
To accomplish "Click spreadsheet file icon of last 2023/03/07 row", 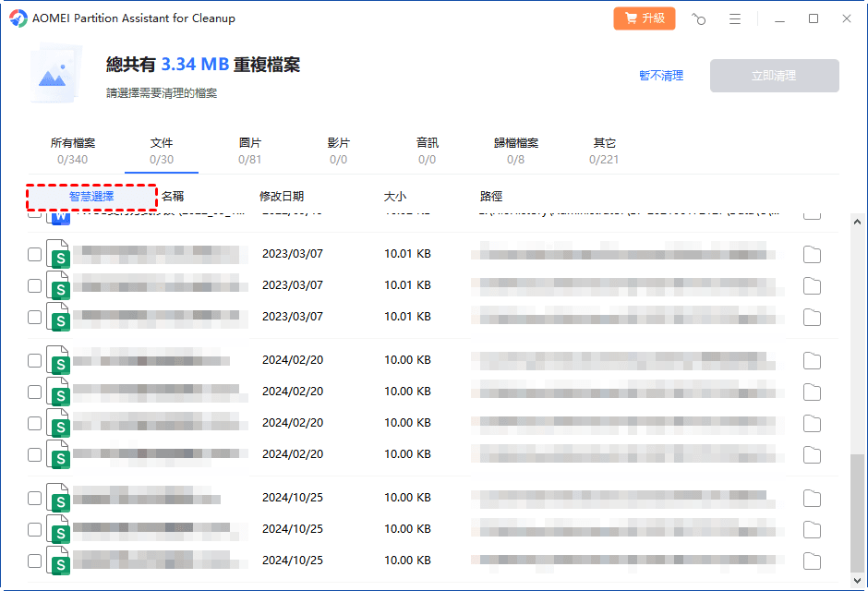I will pyautogui.click(x=58, y=317).
